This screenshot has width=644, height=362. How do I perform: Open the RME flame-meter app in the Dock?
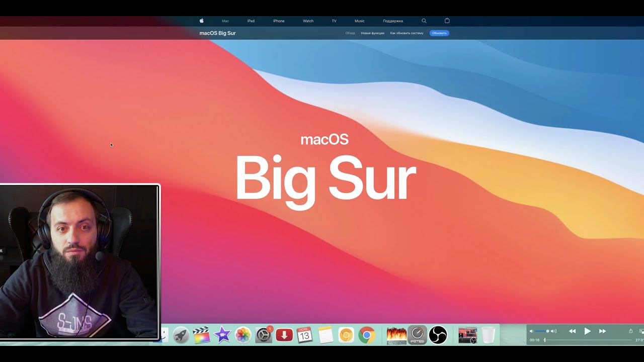click(x=396, y=335)
